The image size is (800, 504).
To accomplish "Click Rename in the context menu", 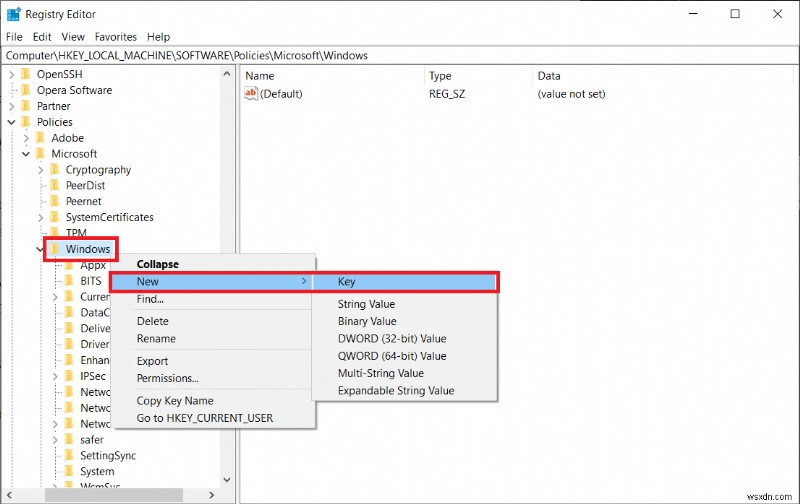I will click(213, 339).
